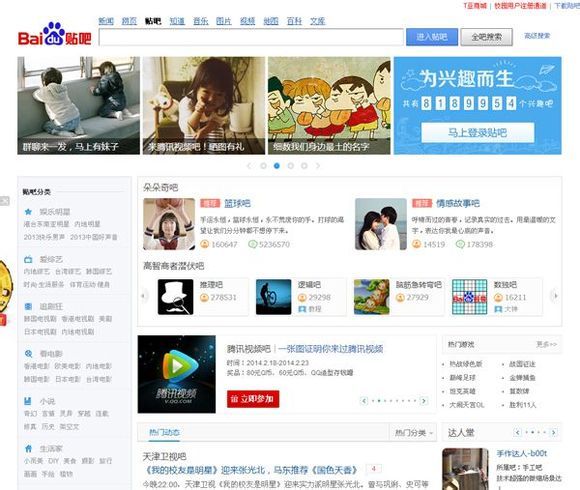Switch to the 热门动态 tab

click(164, 432)
